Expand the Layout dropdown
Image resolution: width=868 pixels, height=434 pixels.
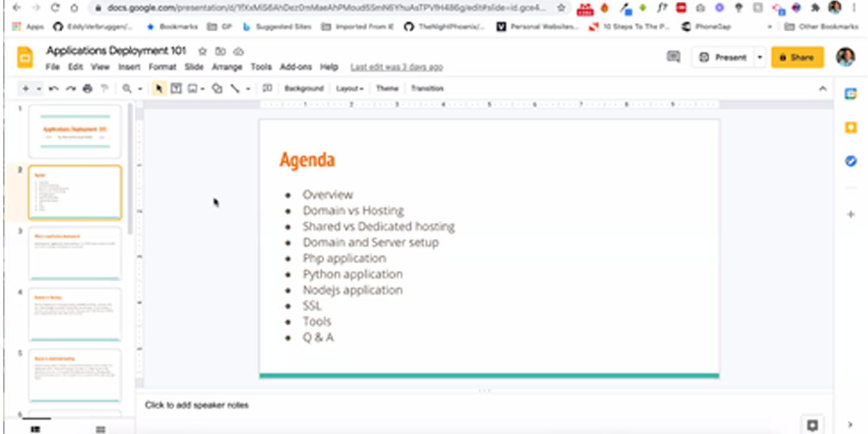350,89
